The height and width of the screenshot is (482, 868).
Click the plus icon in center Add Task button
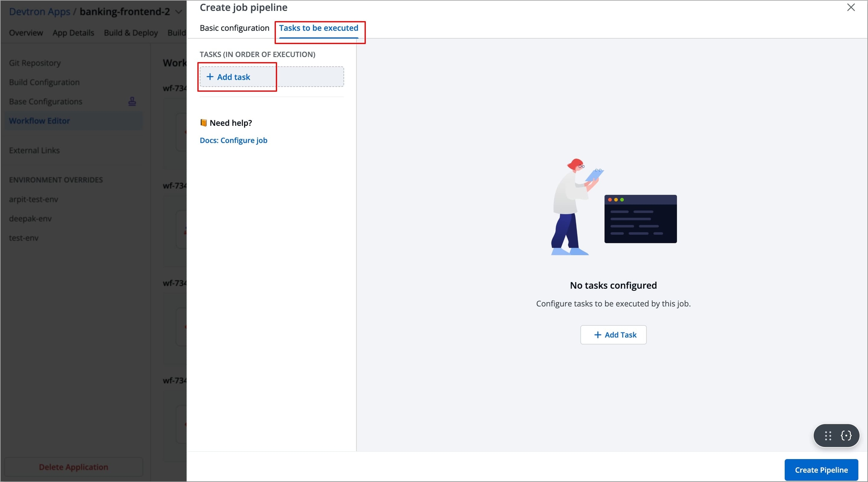pos(598,335)
